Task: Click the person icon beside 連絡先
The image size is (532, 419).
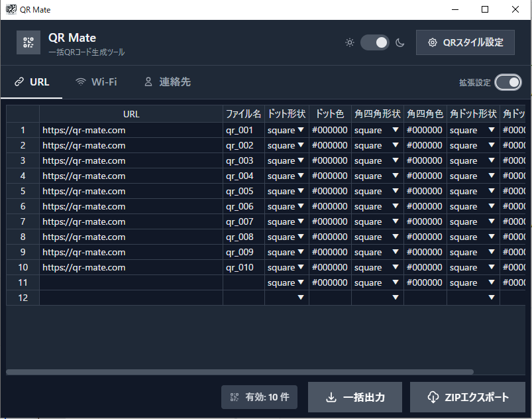Action: coord(148,82)
